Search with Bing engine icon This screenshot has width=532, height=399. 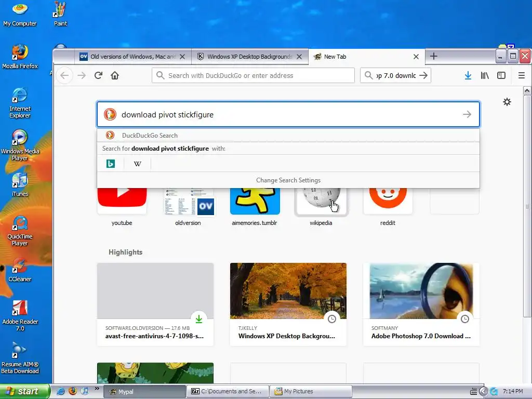click(111, 164)
